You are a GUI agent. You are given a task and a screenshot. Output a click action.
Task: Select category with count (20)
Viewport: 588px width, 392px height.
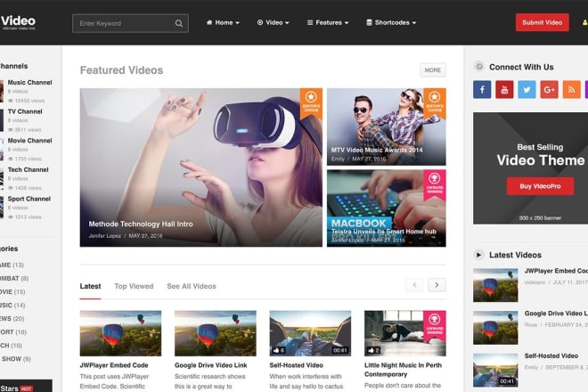12,319
